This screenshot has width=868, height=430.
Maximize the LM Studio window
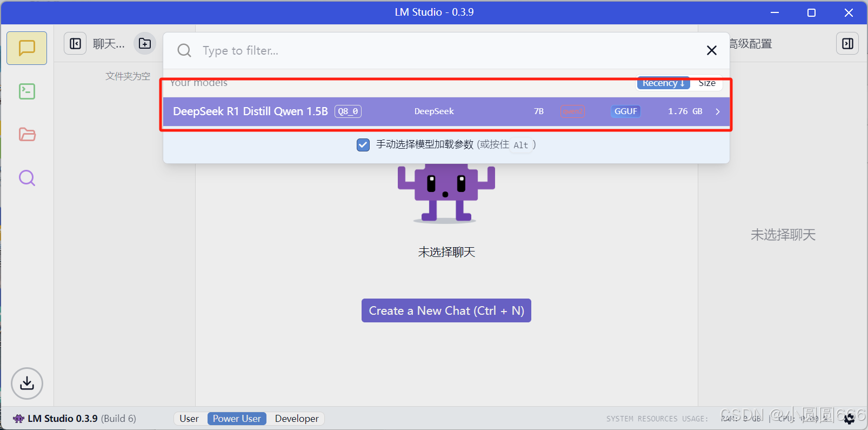pos(811,12)
